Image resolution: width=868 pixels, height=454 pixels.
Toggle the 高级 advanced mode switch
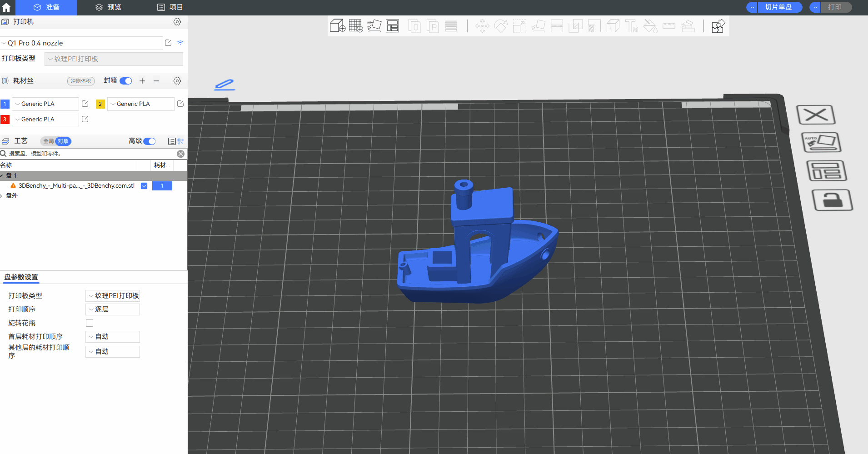[x=150, y=141]
